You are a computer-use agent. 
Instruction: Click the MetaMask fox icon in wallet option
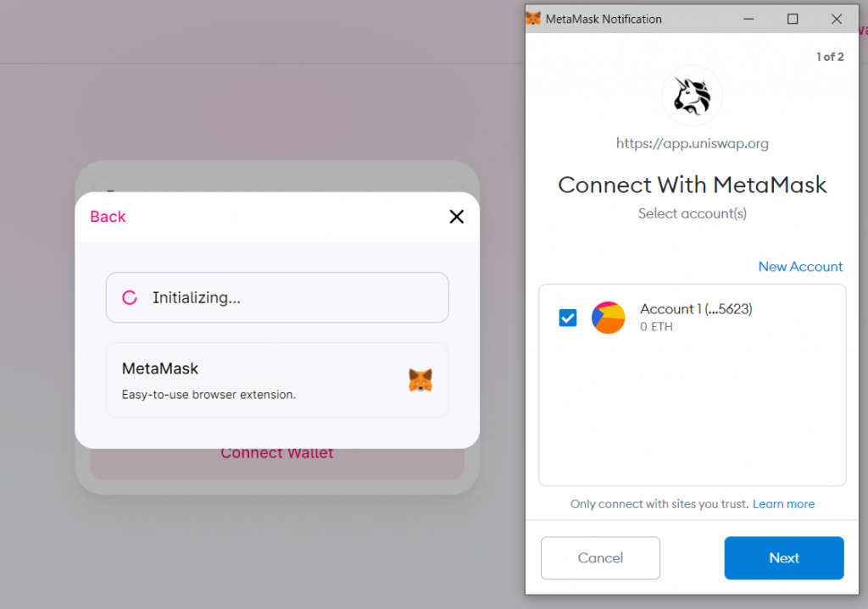point(420,380)
